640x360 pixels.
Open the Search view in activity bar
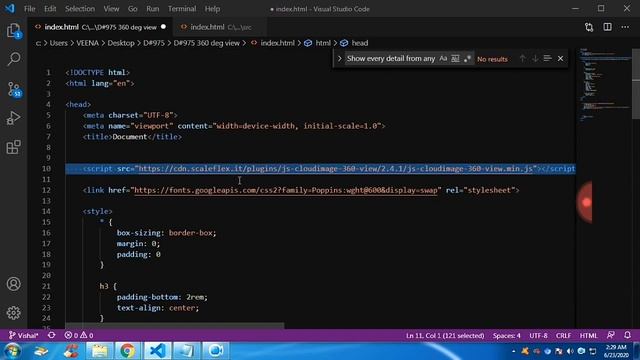[13, 59]
